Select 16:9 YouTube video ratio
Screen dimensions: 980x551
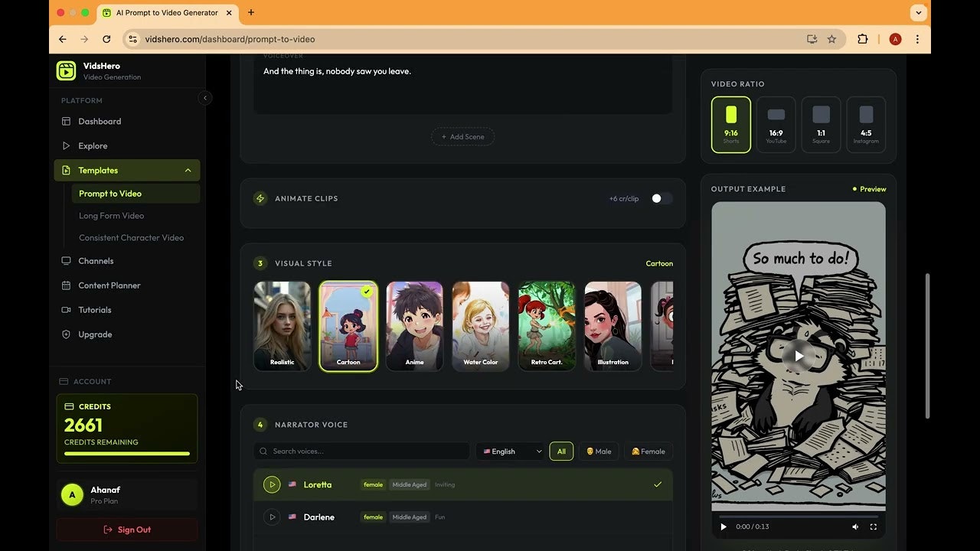point(776,125)
